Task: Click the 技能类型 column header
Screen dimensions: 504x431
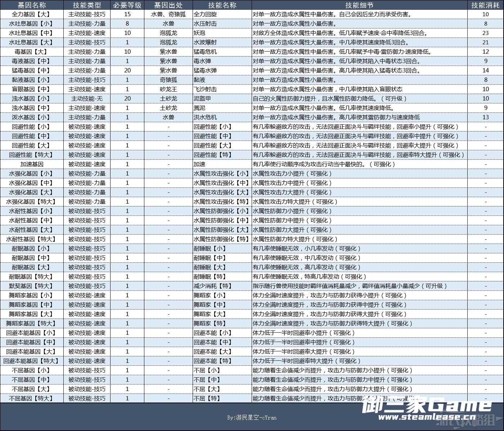Action: 87,5
